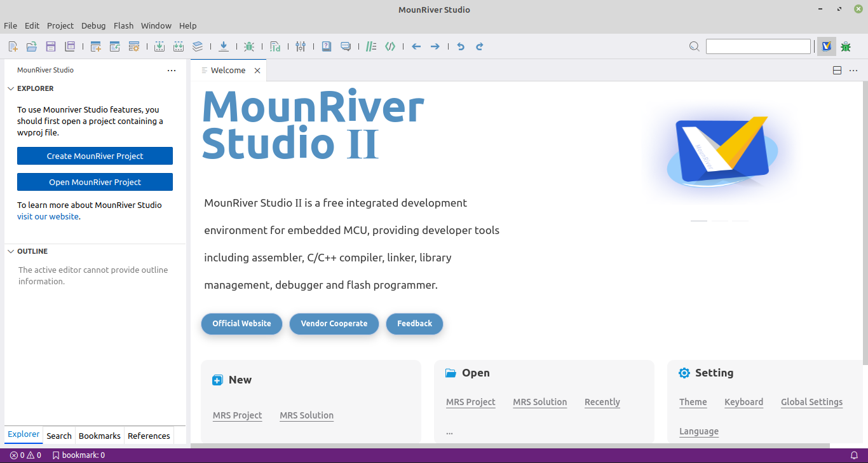Viewport: 868px width, 463px height.
Task: Open the Window menu
Action: (156, 25)
